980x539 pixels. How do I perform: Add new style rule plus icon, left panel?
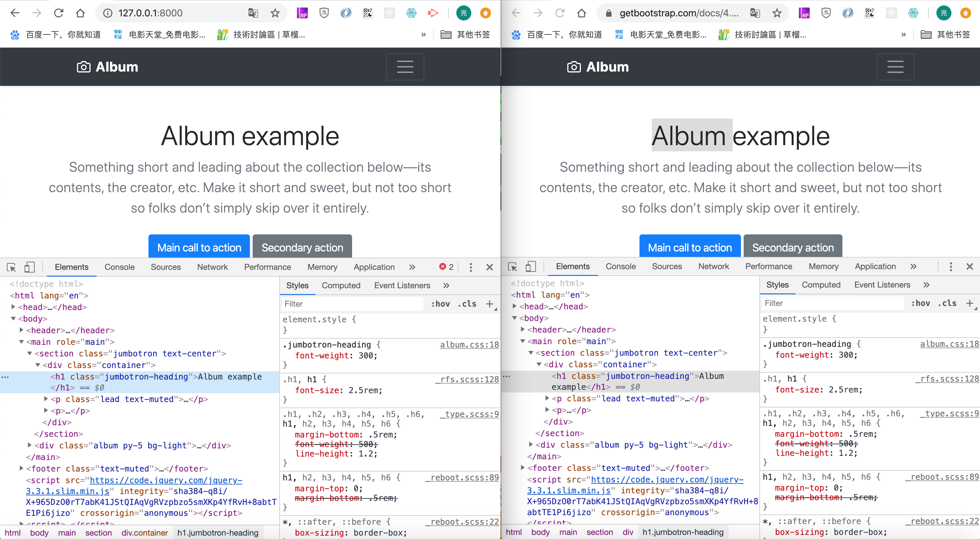click(x=490, y=304)
